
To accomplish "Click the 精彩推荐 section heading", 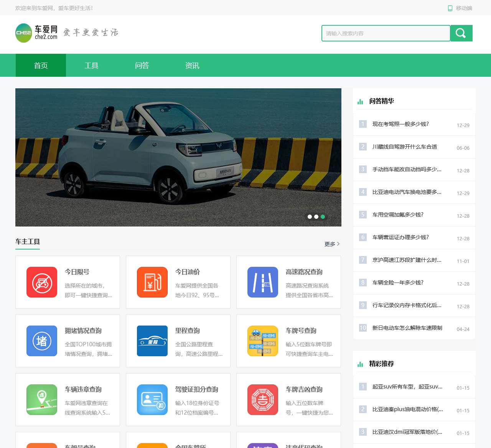I will point(381,364).
